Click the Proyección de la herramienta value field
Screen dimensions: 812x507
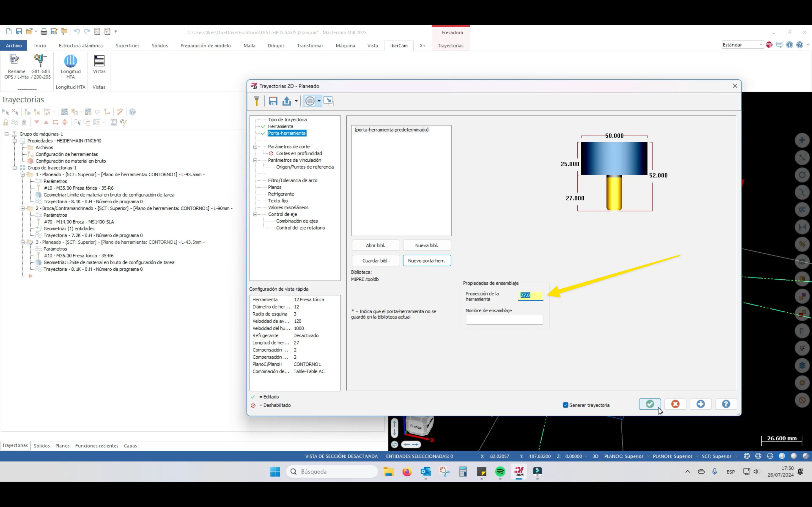(530, 295)
